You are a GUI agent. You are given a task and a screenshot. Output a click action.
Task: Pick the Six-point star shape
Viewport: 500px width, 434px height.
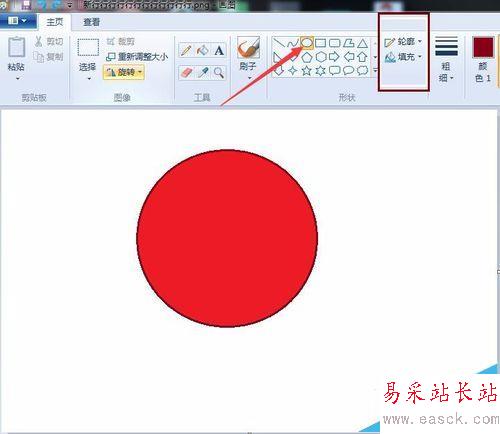coord(321,71)
